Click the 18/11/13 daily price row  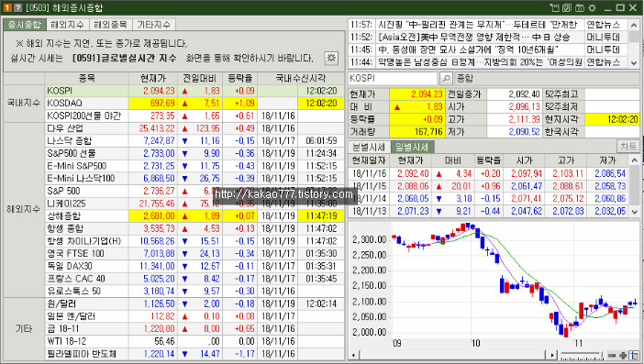click(x=489, y=212)
